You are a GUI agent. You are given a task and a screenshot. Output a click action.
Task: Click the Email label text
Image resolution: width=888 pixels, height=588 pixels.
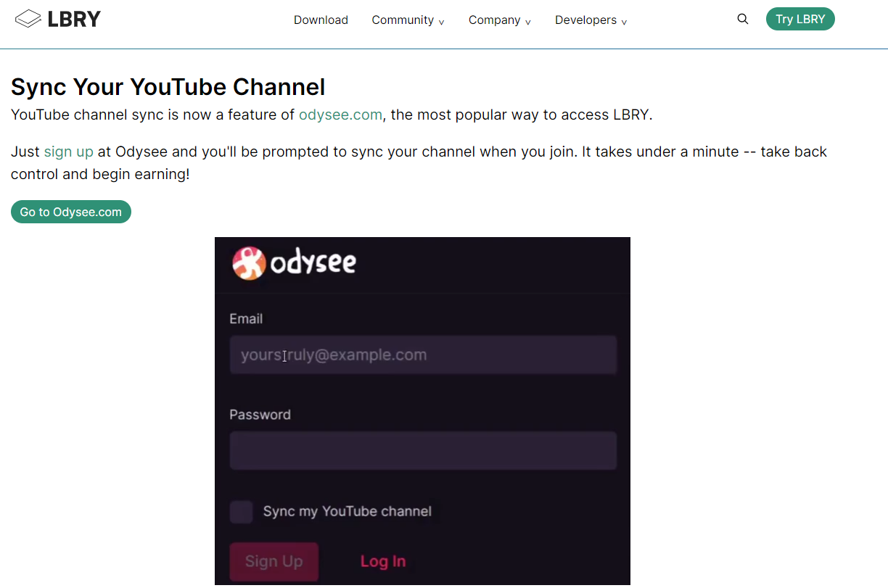(246, 318)
